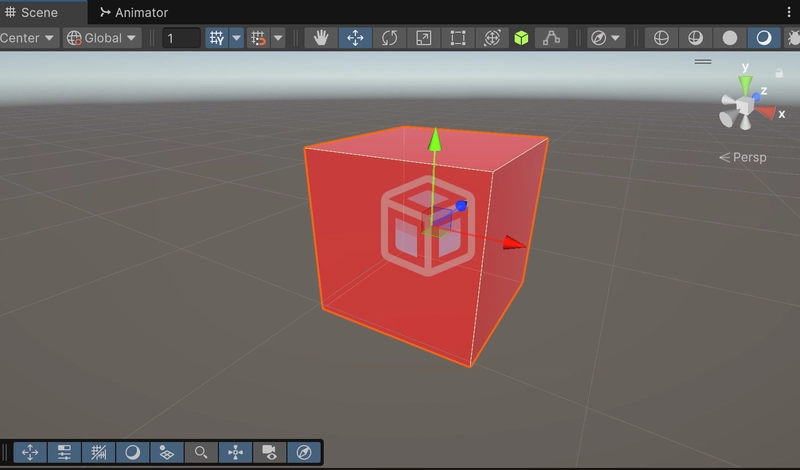Click the blue Z axis on orientation gizmo
Viewport: 800px width, 470px height.
point(757,96)
